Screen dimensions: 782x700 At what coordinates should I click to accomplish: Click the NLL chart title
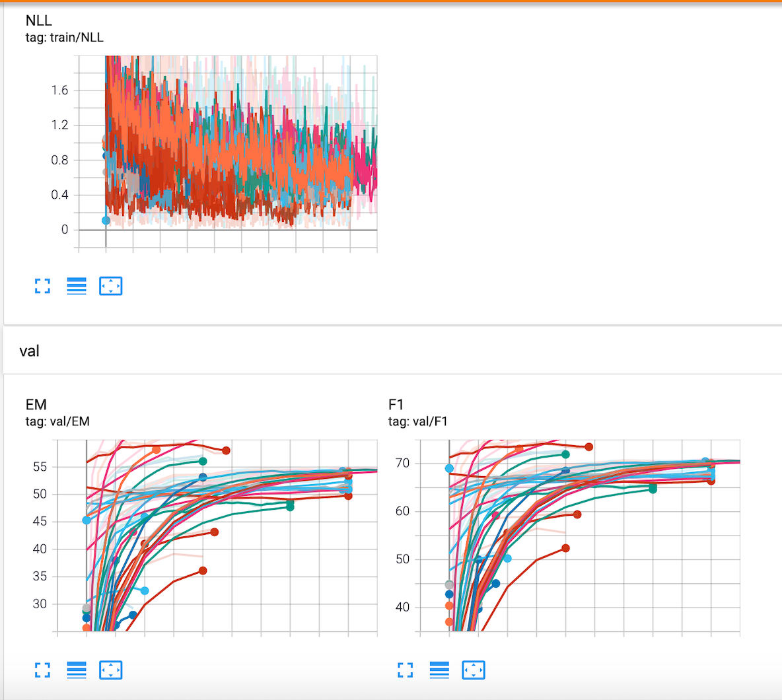tap(38, 21)
